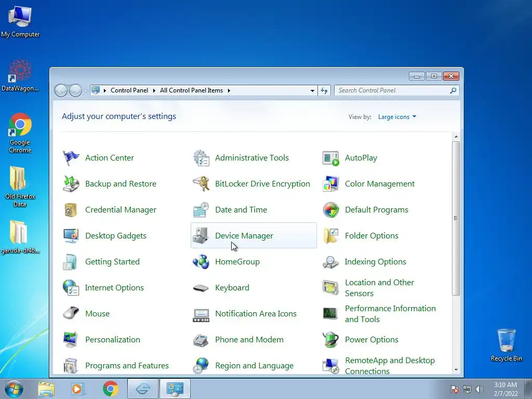
Task: Open RemoteApp and Desktop Connections link
Action: pyautogui.click(x=390, y=366)
